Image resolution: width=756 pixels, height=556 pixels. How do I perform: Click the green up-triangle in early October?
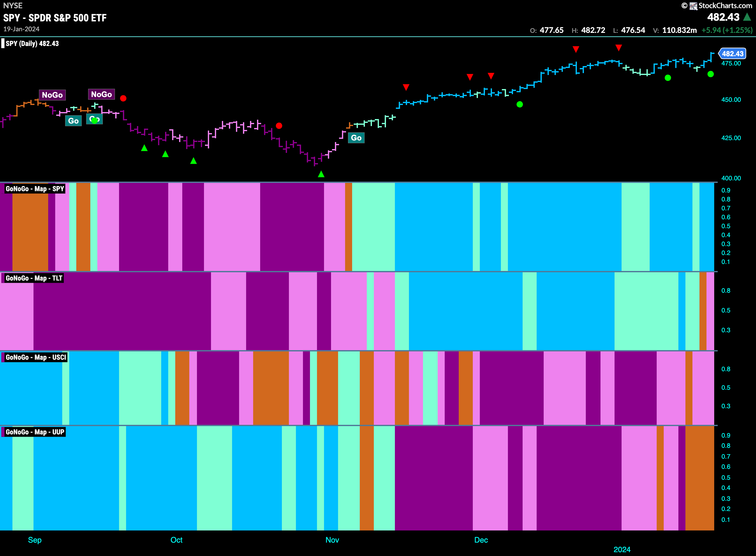193,161
